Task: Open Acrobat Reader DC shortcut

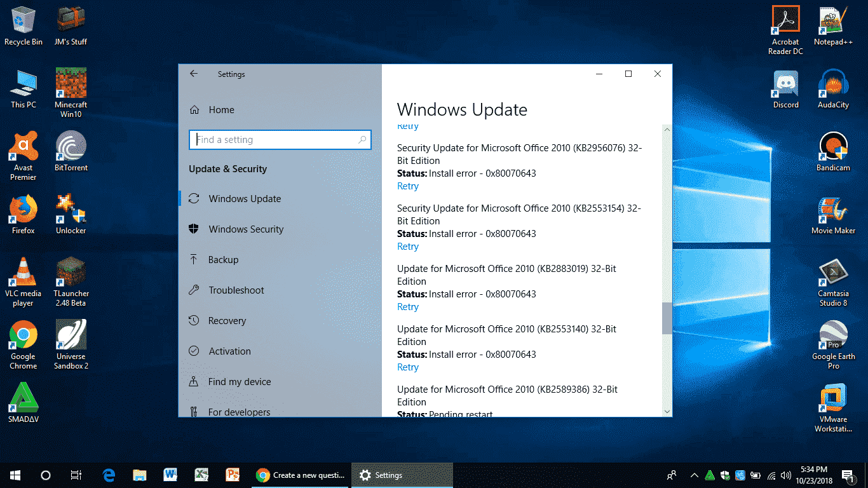Action: point(785,30)
